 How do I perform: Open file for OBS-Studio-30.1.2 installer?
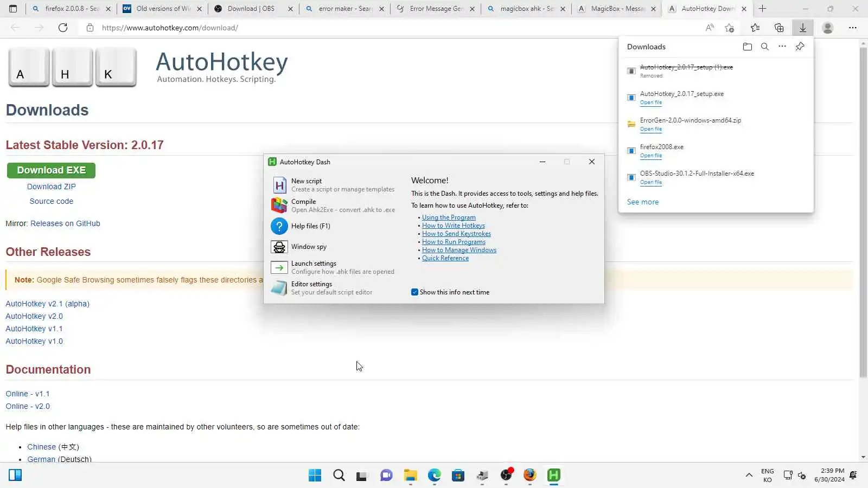pos(651,182)
